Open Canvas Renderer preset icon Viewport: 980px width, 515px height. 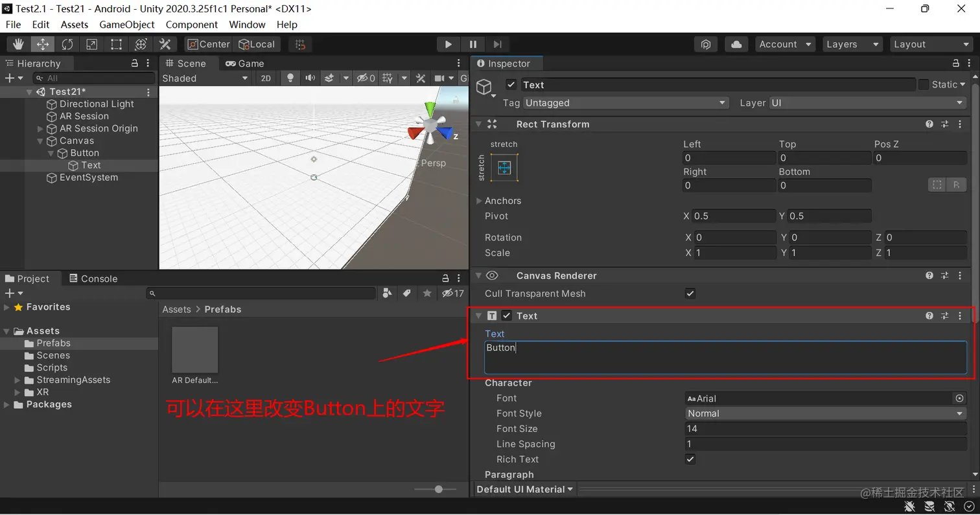click(944, 275)
